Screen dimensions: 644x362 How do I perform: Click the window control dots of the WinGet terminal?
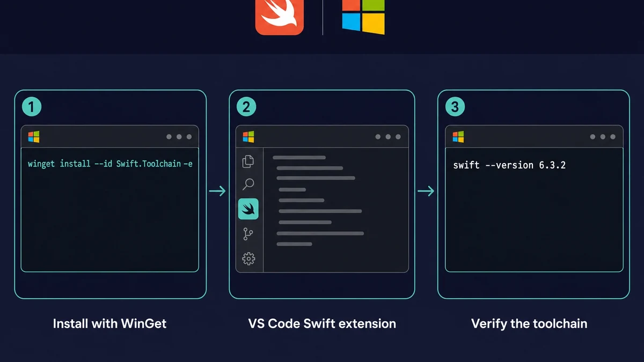[x=179, y=137]
